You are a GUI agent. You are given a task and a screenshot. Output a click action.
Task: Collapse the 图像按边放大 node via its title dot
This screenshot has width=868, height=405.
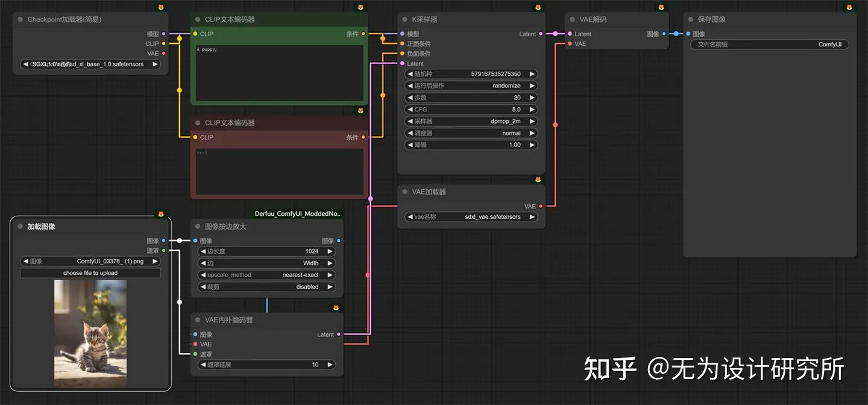[197, 227]
